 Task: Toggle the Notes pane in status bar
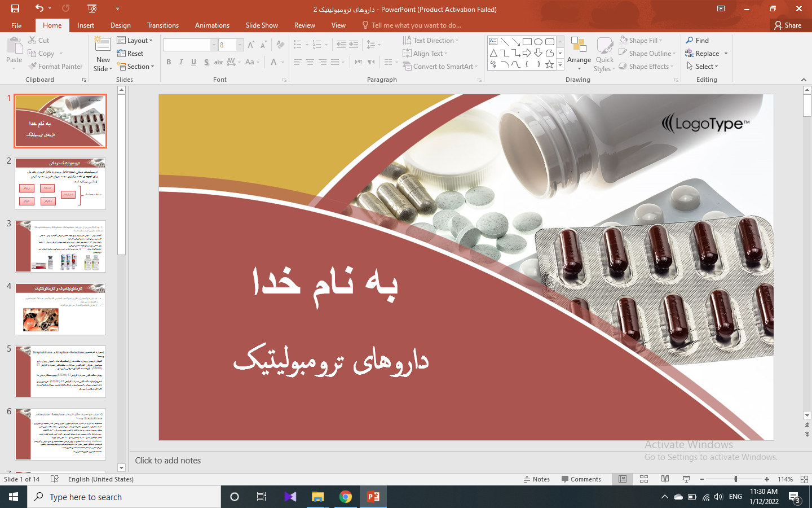click(536, 479)
